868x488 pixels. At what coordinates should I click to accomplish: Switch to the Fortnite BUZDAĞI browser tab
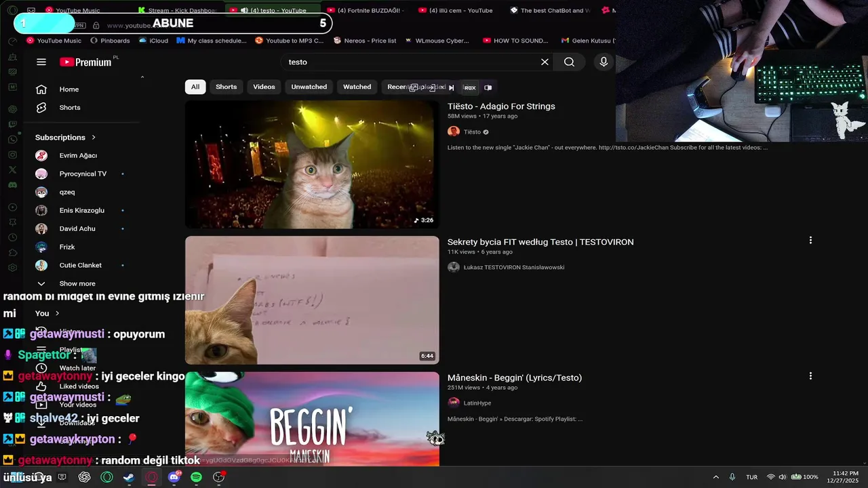click(x=365, y=10)
